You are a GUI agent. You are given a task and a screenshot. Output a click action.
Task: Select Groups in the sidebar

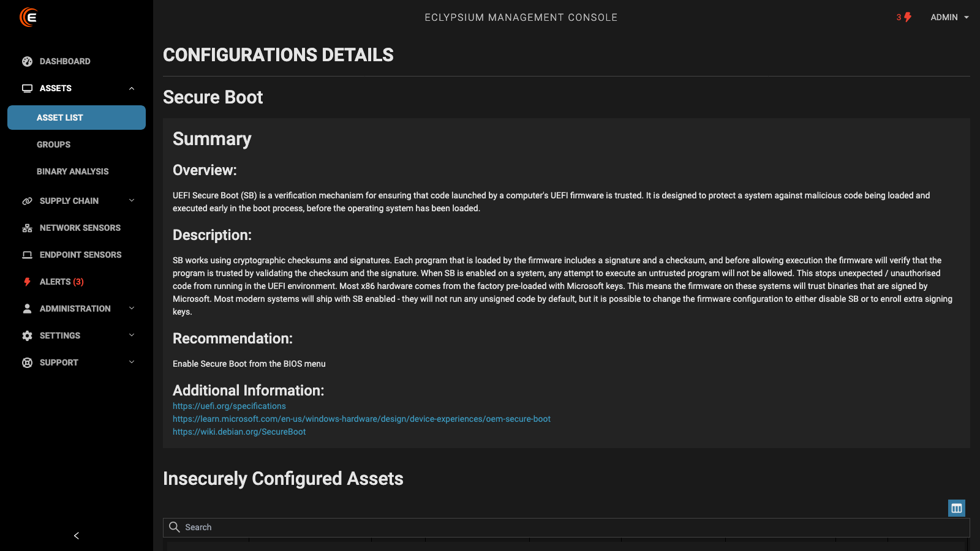53,144
